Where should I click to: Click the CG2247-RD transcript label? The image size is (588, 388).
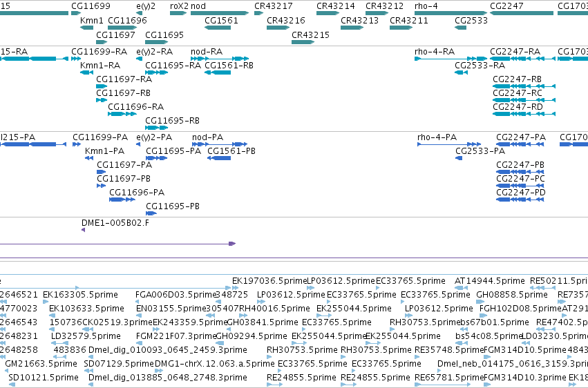click(x=518, y=107)
